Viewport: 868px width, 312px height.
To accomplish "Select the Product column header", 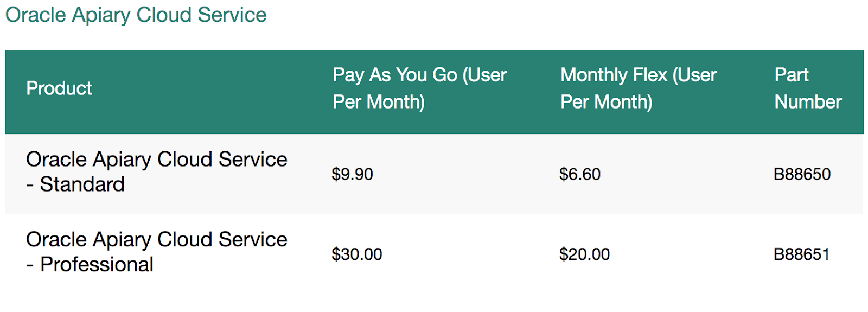I will click(x=59, y=88).
